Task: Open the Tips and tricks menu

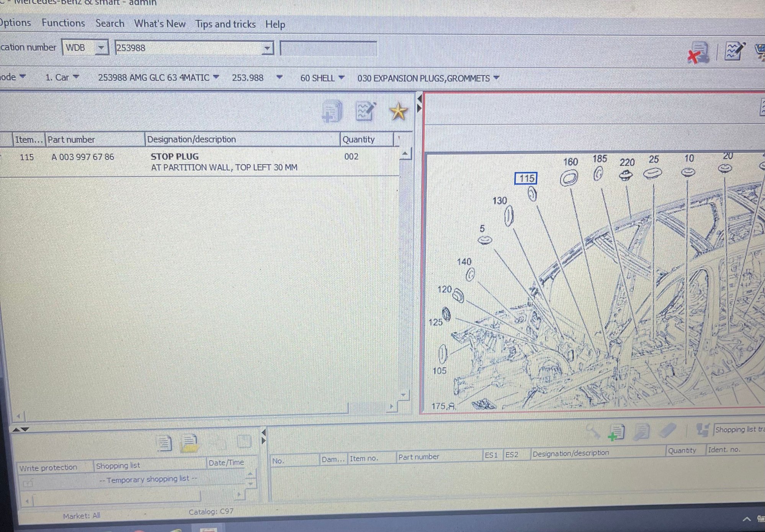Action: point(225,24)
